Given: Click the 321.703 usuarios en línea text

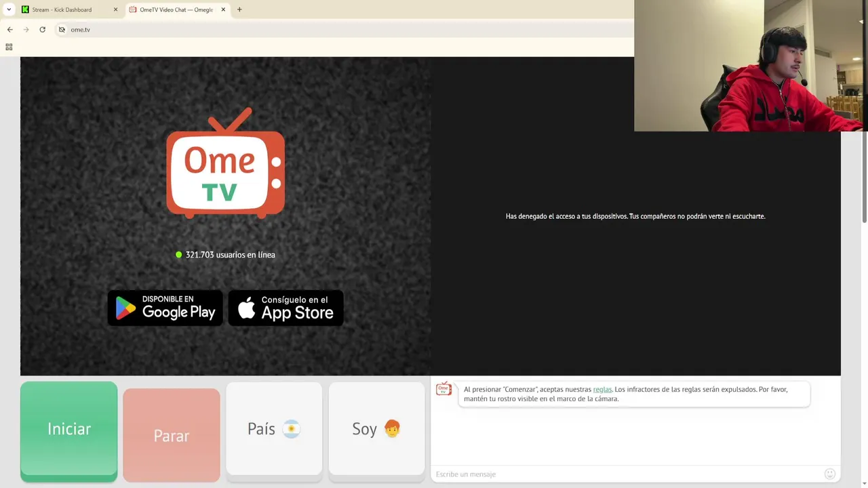Looking at the screenshot, I should pyautogui.click(x=230, y=255).
